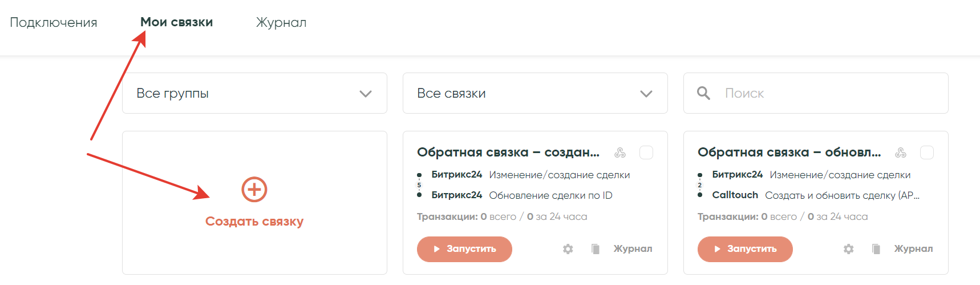This screenshot has width=980, height=285.
Task: Open the 'Журнал' tab in top navigation
Action: 281,22
